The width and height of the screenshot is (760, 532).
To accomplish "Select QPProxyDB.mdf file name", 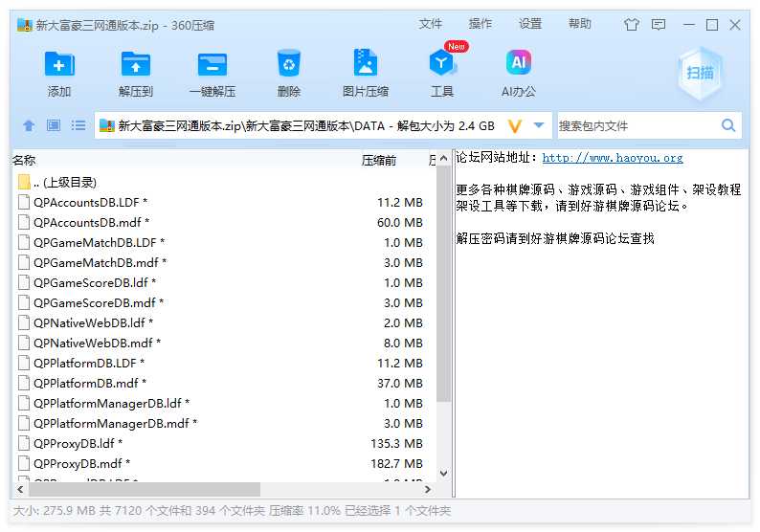I will click(x=82, y=464).
